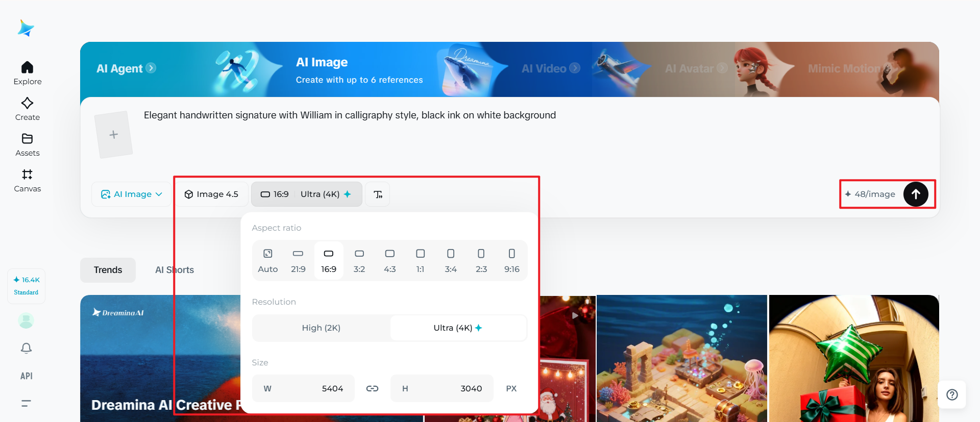Select the AI Image banner tab
The image size is (980, 422).
(359, 69)
